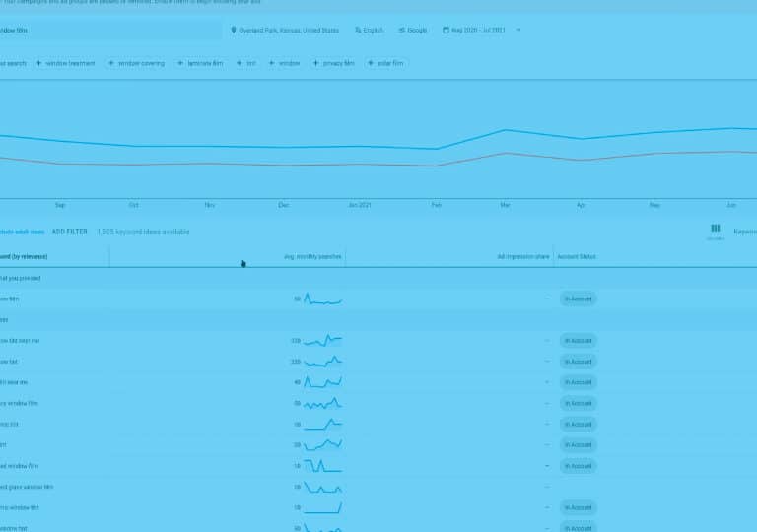The image size is (757, 532).
Task: Click the March point on the trend chart
Action: point(505,130)
